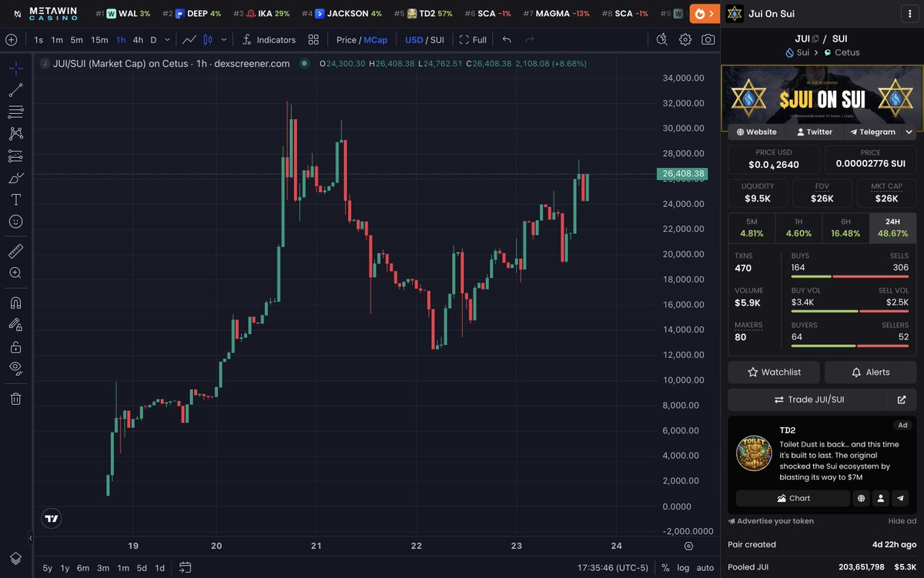Click the add symbol plus icon

pos(11,40)
